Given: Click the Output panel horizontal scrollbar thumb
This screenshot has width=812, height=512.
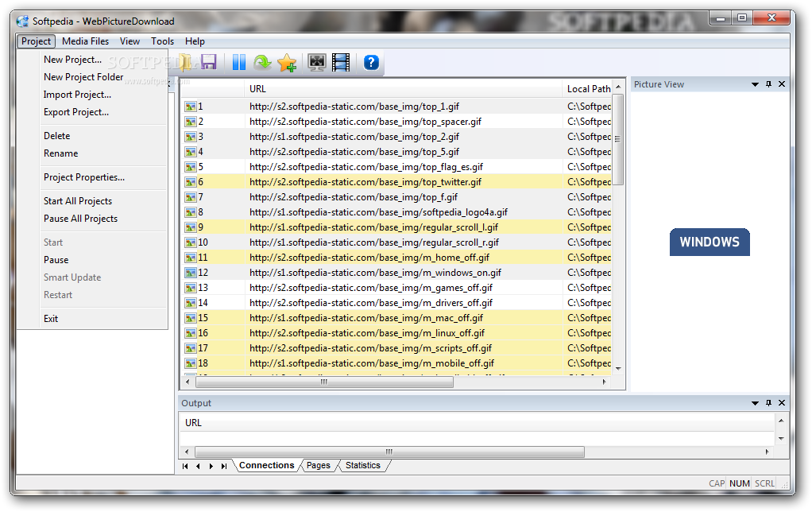Looking at the screenshot, I should [x=389, y=452].
